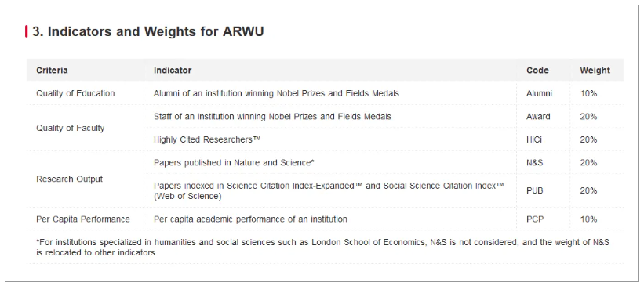This screenshot has height=286, width=644.
Task: Click the red bar icon beside heading
Action: pos(27,31)
